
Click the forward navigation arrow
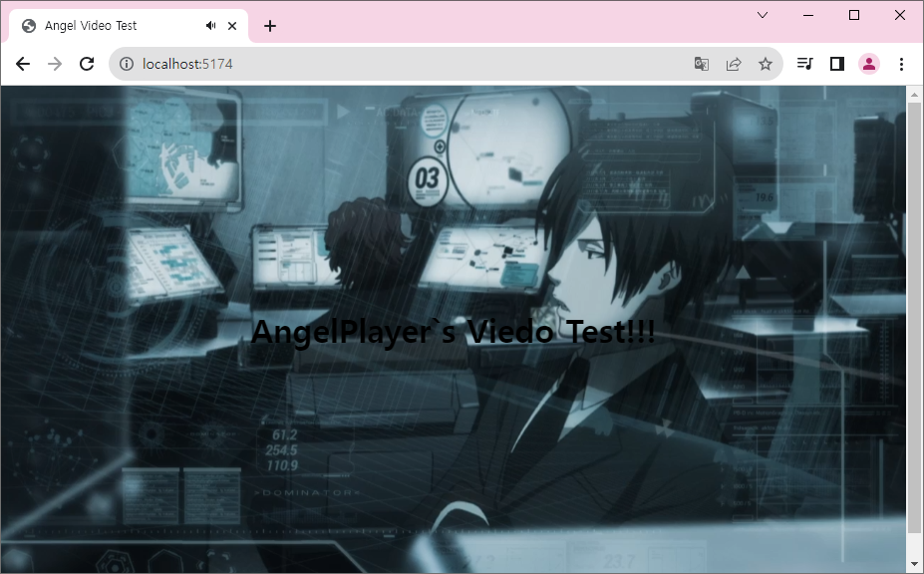(x=55, y=64)
